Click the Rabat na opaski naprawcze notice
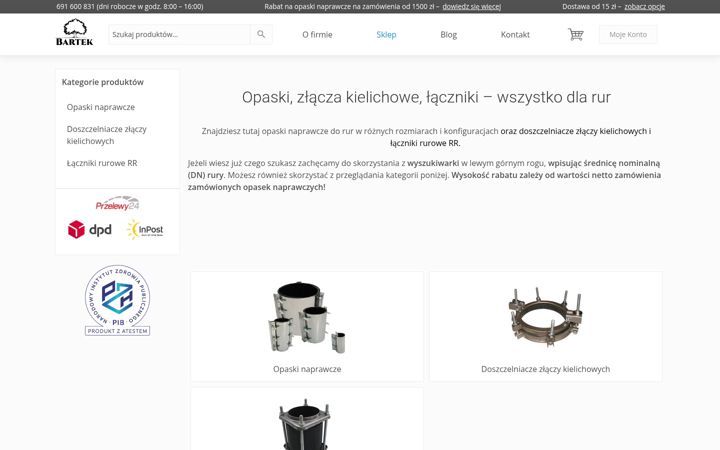Viewport: 720px width, 450px height. click(x=352, y=6)
